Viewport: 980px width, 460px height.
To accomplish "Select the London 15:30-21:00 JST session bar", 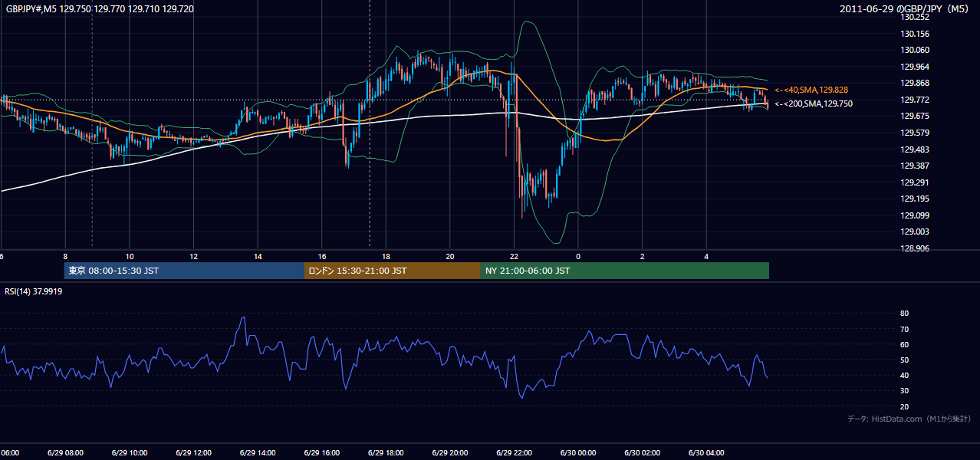I will (393, 271).
